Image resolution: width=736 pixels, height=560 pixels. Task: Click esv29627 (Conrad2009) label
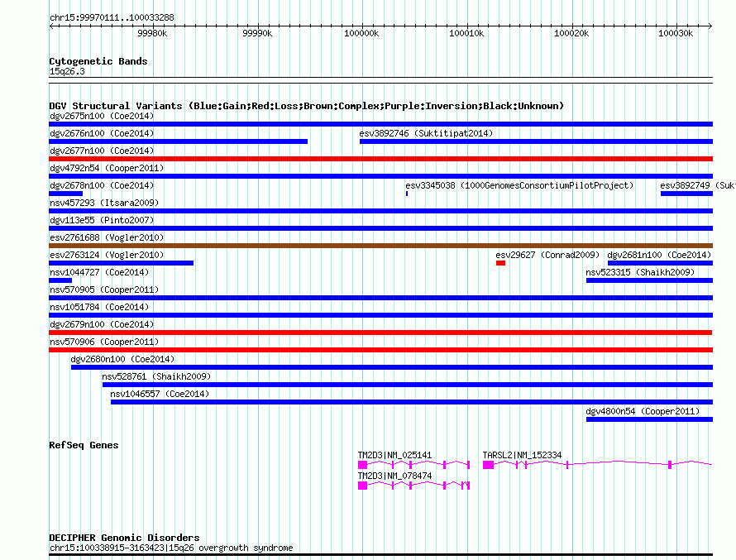[x=547, y=255]
